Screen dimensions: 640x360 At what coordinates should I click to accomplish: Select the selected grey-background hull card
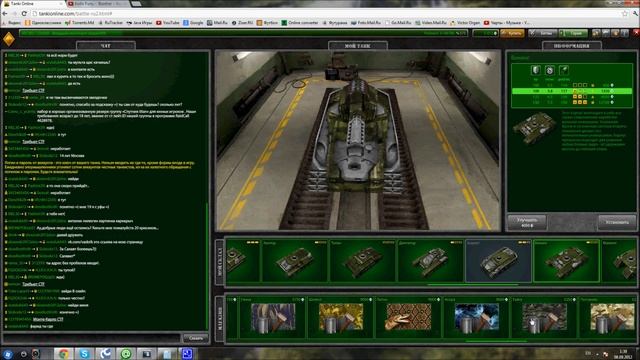point(498,261)
